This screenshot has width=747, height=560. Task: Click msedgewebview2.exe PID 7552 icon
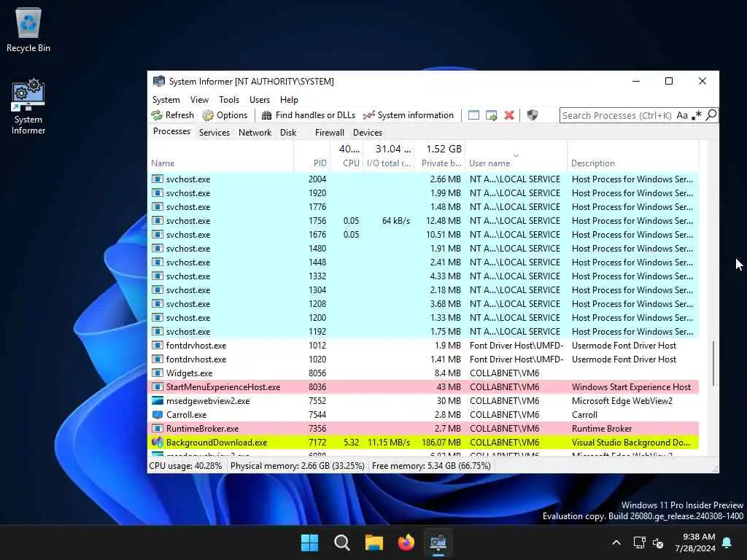pos(158,401)
